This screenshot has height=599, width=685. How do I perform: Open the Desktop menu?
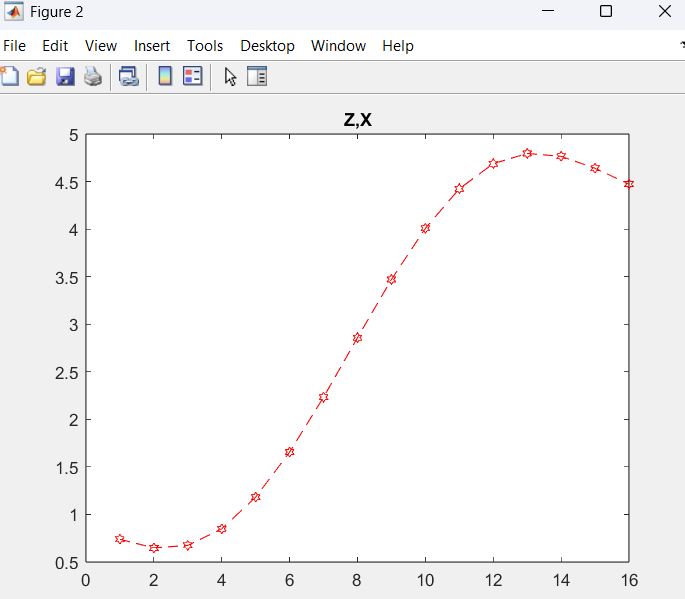pyautogui.click(x=267, y=46)
